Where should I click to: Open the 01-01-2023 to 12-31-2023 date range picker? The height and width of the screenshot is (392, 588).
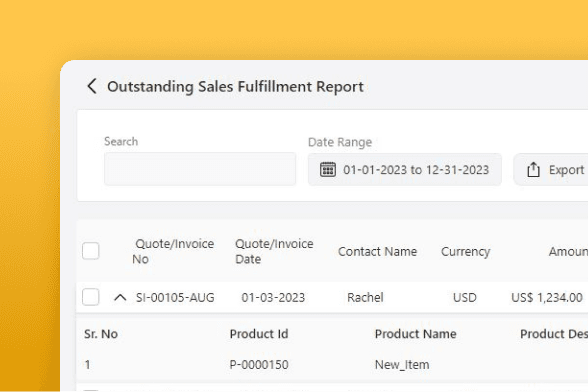(405, 170)
